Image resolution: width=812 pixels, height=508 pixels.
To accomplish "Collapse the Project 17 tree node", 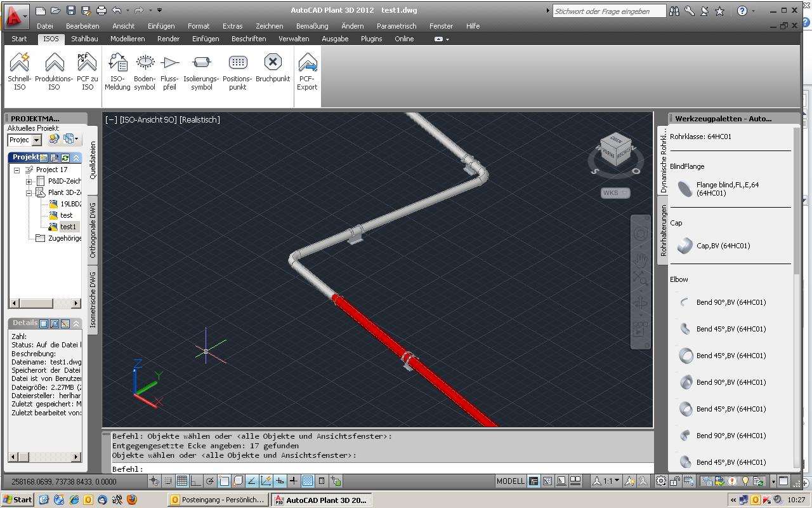I will 17,170.
